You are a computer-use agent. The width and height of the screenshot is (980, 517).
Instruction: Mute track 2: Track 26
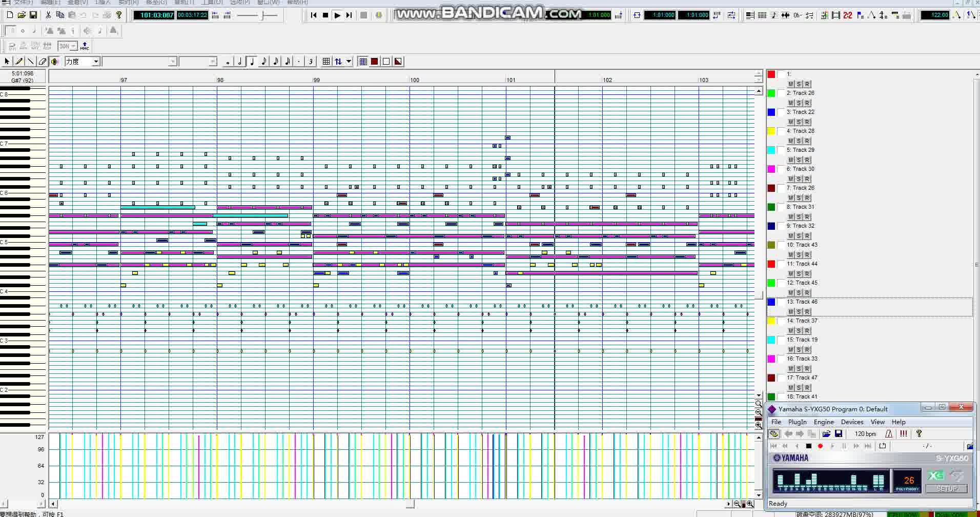tap(790, 103)
